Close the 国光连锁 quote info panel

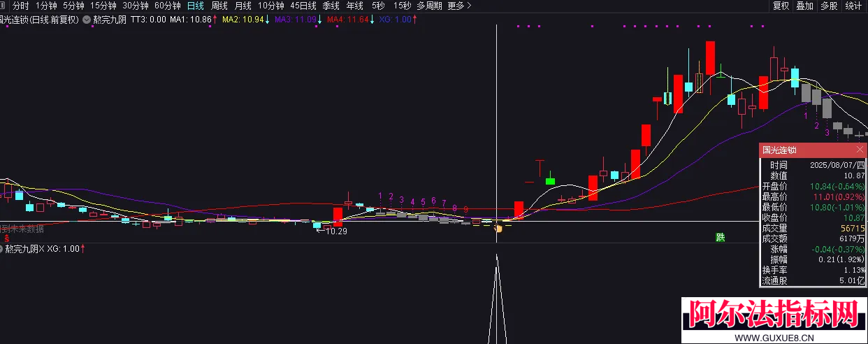[860, 150]
